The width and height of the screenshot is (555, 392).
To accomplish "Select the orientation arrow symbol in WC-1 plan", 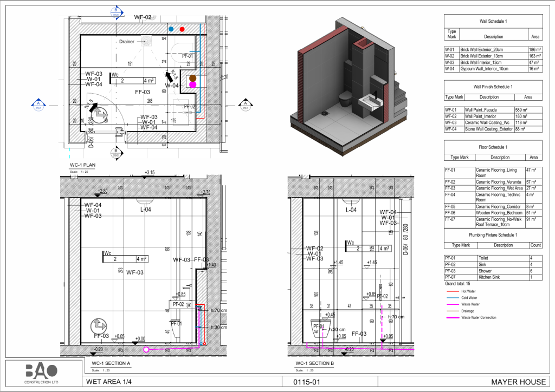I will point(99,115).
